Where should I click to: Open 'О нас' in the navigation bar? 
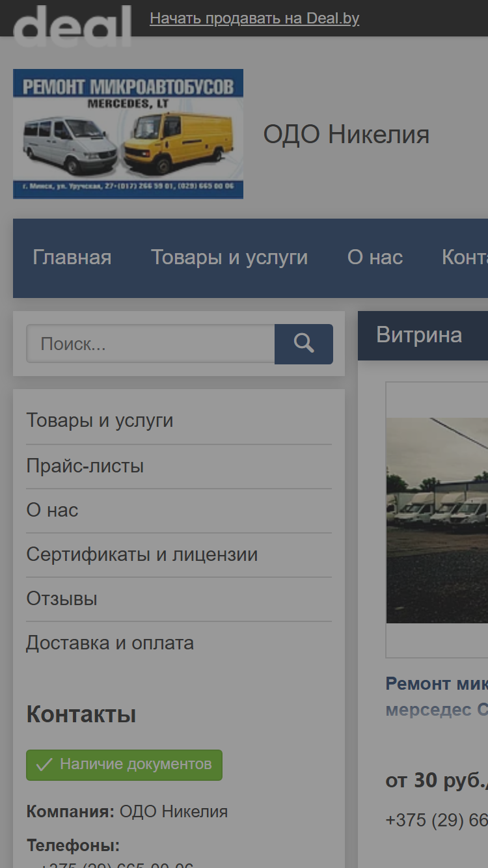(x=375, y=258)
